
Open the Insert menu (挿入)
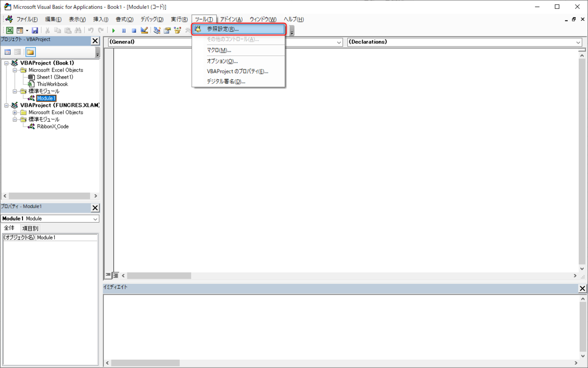(x=101, y=19)
